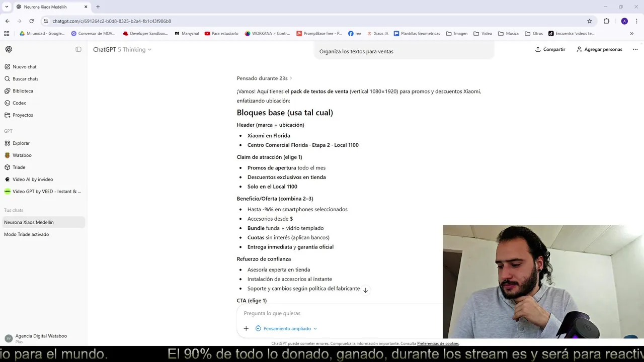Expand the Pensamiento ampliado selector

pos(286,328)
